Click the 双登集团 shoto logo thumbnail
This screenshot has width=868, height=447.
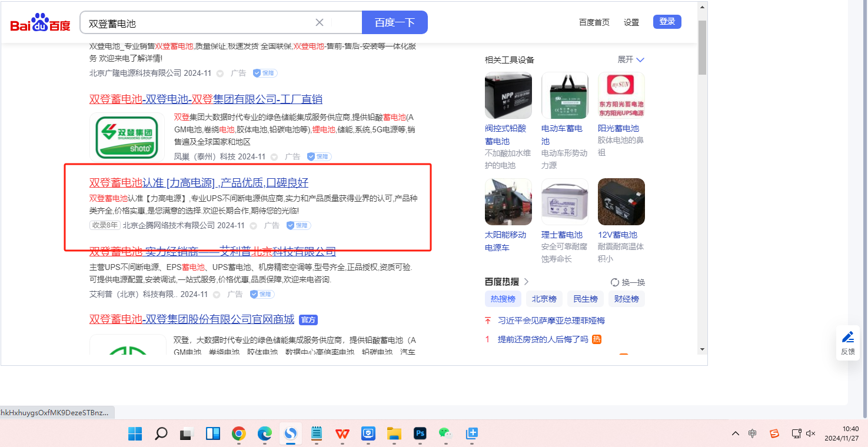[127, 137]
